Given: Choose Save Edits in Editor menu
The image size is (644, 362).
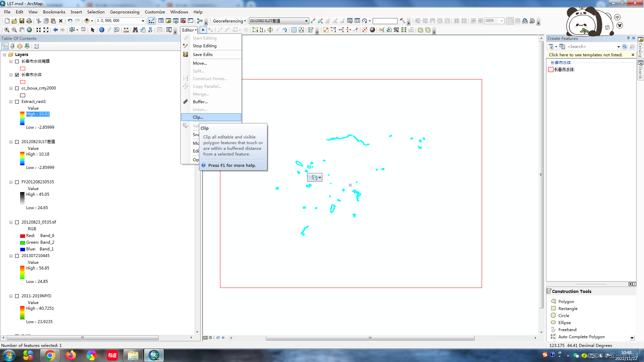Looking at the screenshot, I should point(211,55).
